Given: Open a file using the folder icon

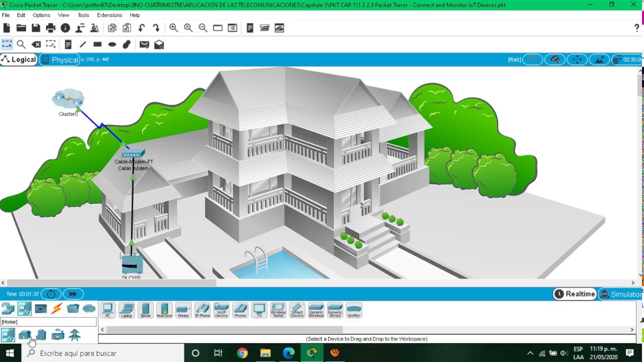Looking at the screenshot, I should point(21,28).
